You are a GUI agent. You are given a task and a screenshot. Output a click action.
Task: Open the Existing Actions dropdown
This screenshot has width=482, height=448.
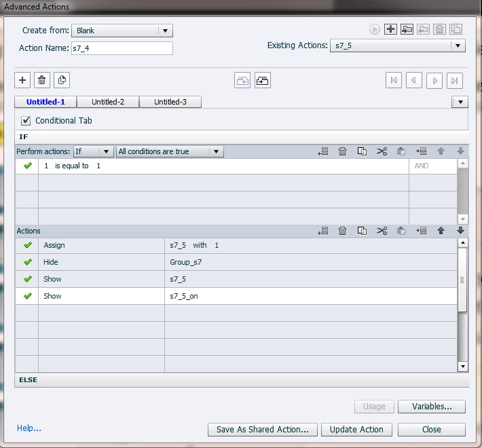[397, 45]
